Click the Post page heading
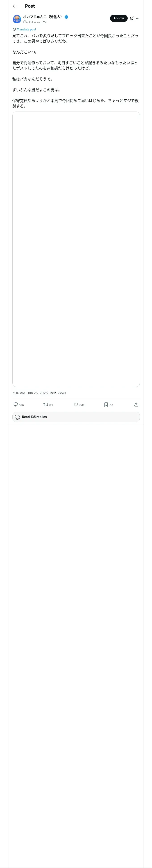 (x=30, y=6)
